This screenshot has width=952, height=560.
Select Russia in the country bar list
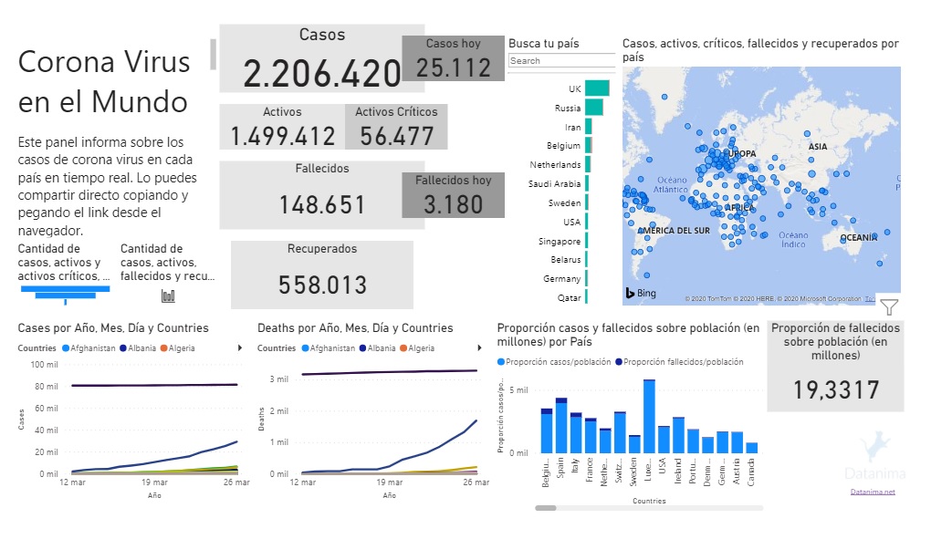pyautogui.click(x=594, y=108)
